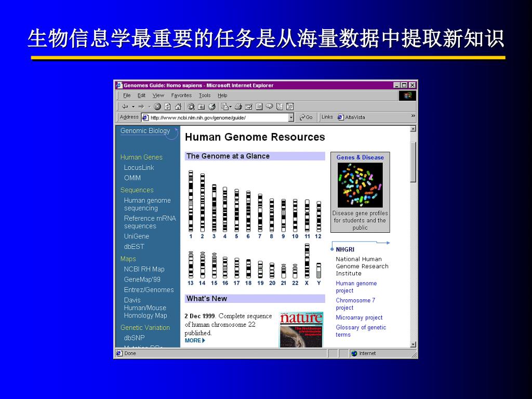
Task: Open Reference mRNA sequences link
Action: 150,222
